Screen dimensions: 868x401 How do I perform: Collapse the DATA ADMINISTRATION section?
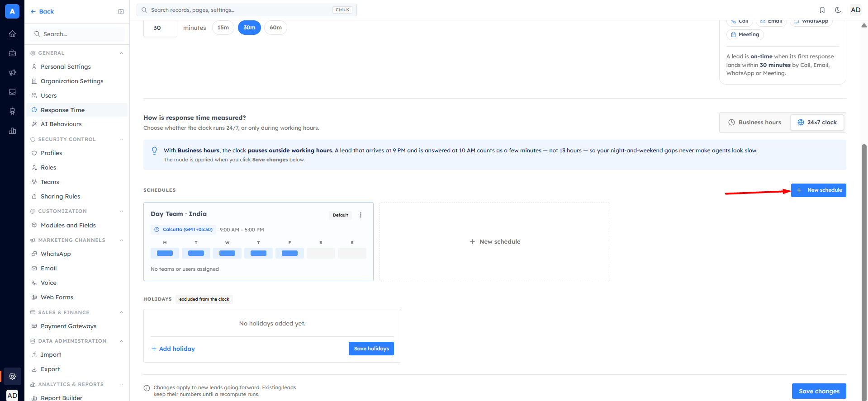coord(121,341)
